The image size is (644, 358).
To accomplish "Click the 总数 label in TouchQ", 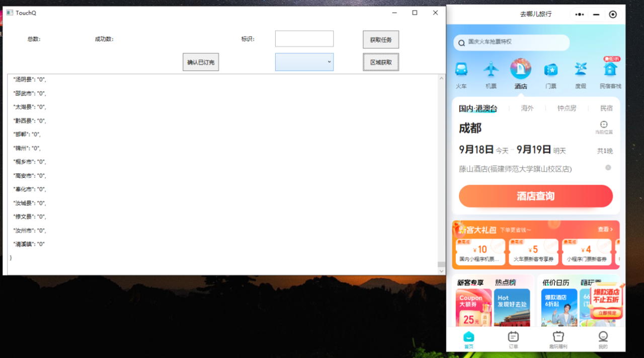I will coord(34,39).
